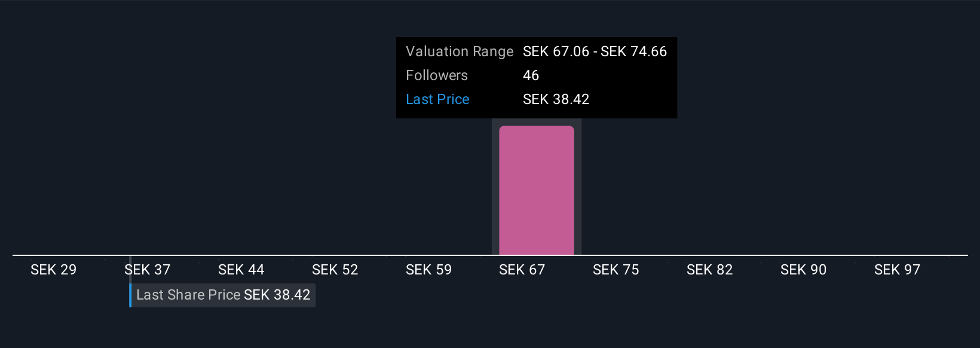Click the SEK 37 axis label
Viewport: 980px width, 348px height.
tap(148, 270)
